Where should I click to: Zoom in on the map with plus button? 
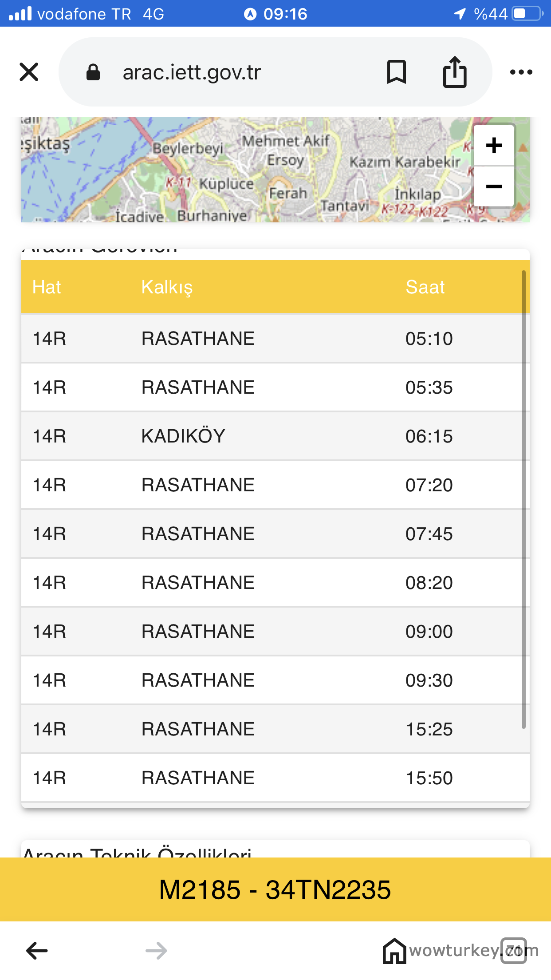[494, 145]
